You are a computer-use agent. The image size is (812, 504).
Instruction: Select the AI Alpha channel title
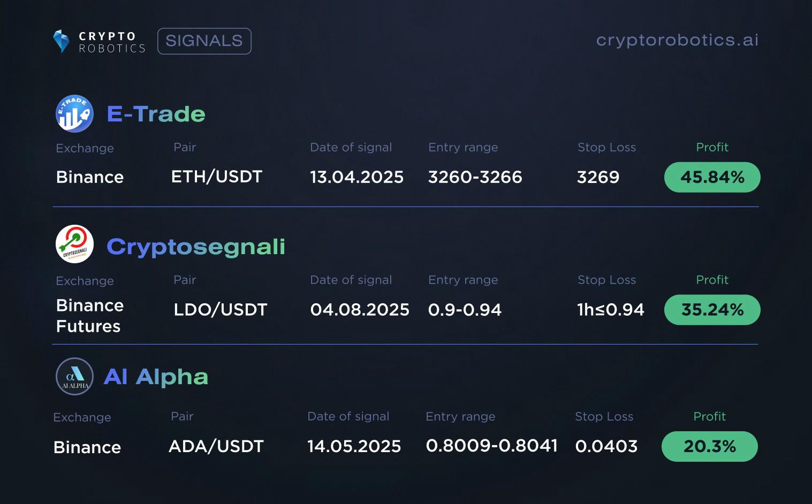(x=156, y=377)
